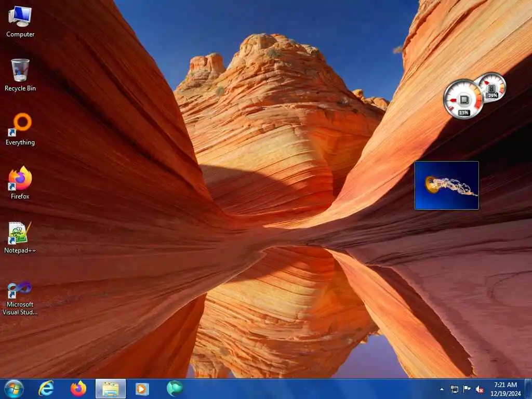Open the network status tray icon
The width and height of the screenshot is (532, 399).
click(x=454, y=389)
